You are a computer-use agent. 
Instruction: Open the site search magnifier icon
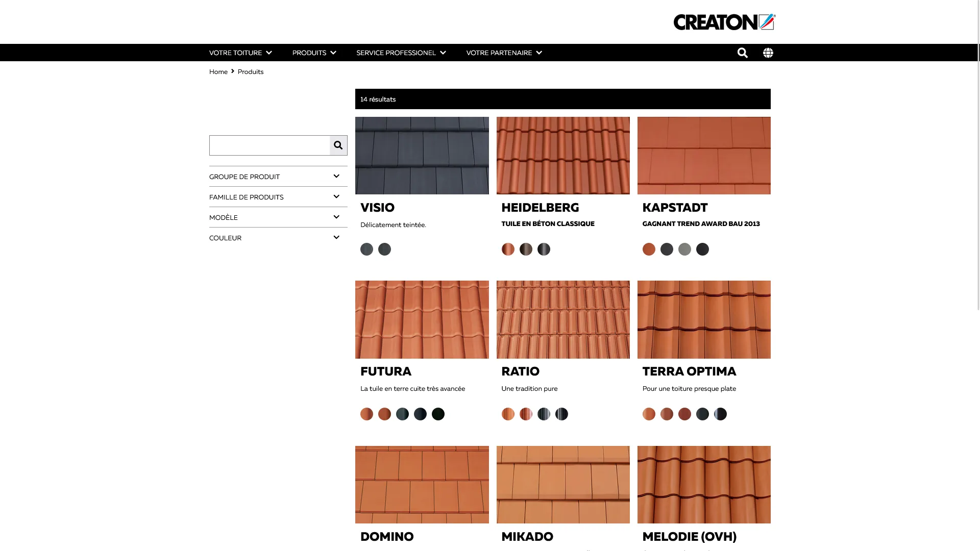click(x=742, y=53)
